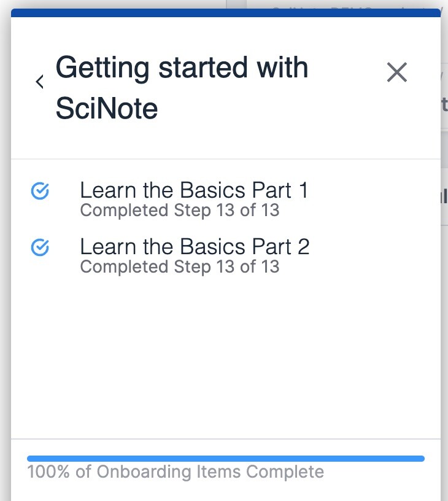Click Completed Step 13 of 13 under Part 1
Viewport: 448px width, 501px height.
pos(179,210)
